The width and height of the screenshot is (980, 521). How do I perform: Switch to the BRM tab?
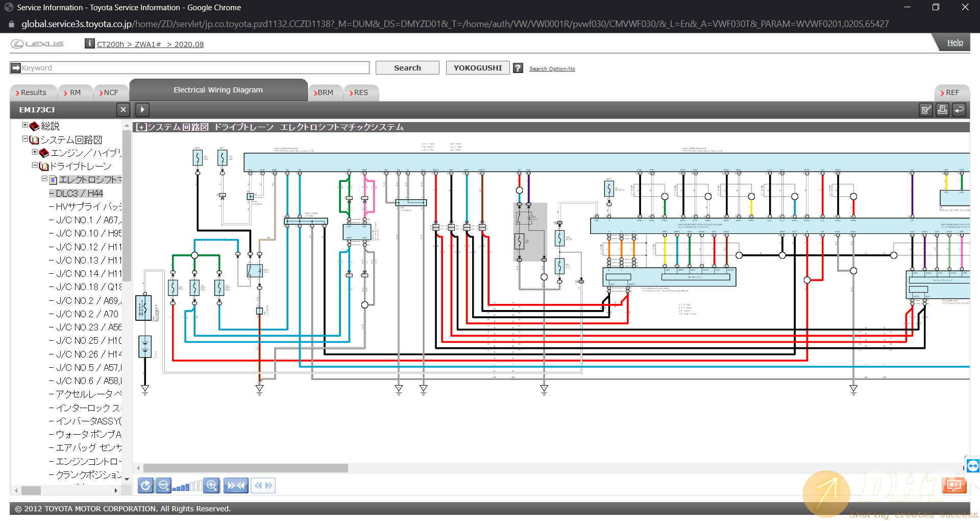[325, 92]
